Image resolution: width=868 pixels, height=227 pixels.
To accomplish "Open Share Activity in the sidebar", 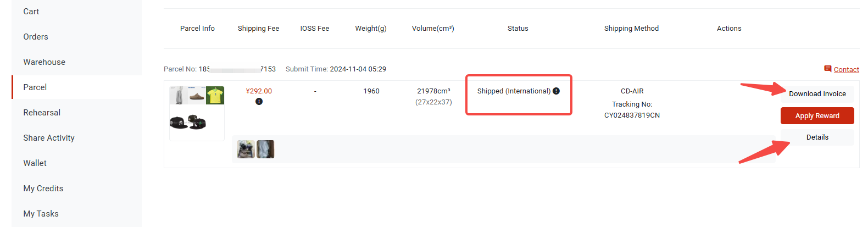I will pyautogui.click(x=49, y=138).
